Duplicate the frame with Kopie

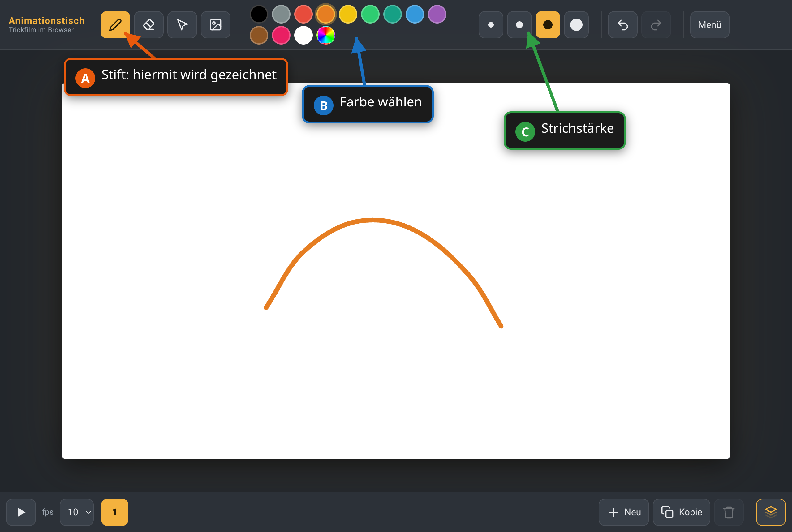[681, 512]
